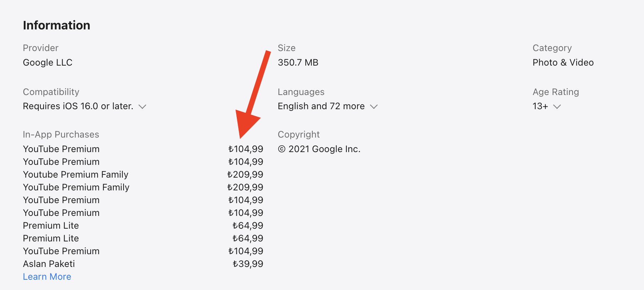Select the Youtube Premium Family item
644x290 pixels.
coord(76,174)
